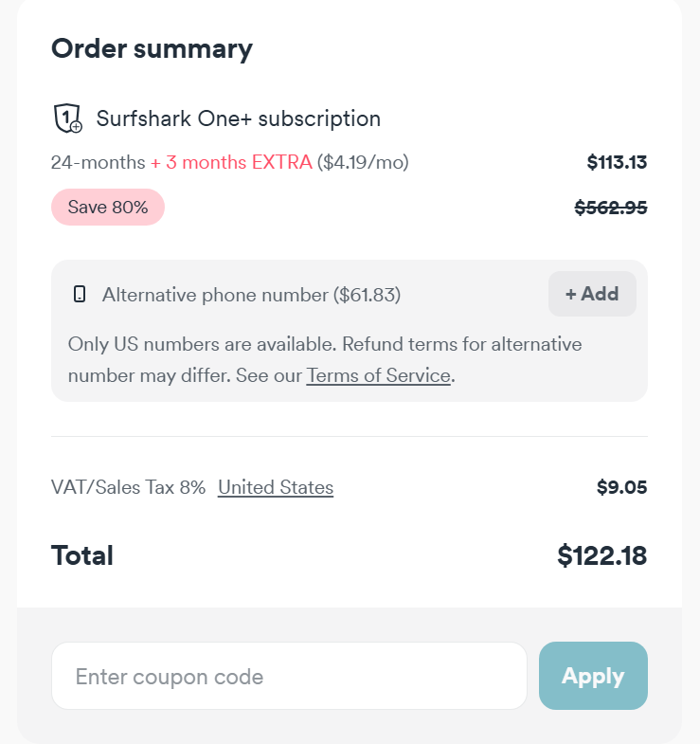Click the Save 80% badge
700x744 pixels.
click(x=108, y=208)
